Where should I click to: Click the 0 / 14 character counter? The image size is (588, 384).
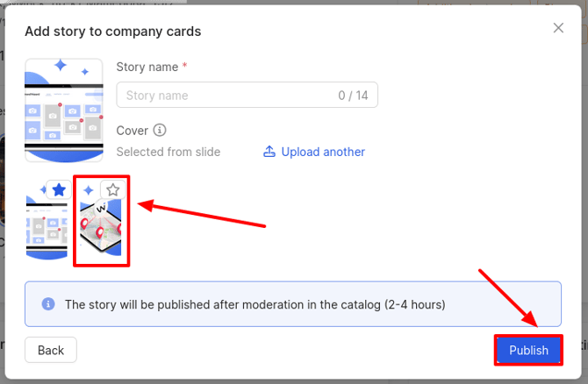pyautogui.click(x=353, y=96)
